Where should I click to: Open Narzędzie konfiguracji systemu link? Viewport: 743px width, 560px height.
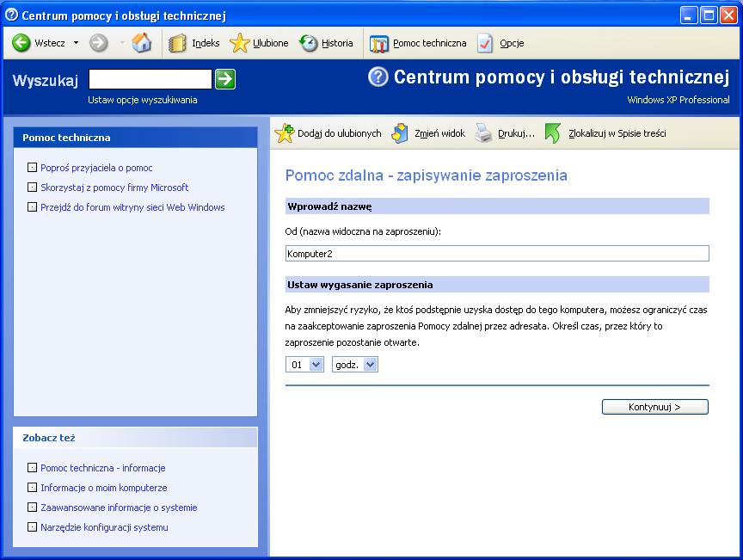pyautogui.click(x=104, y=527)
